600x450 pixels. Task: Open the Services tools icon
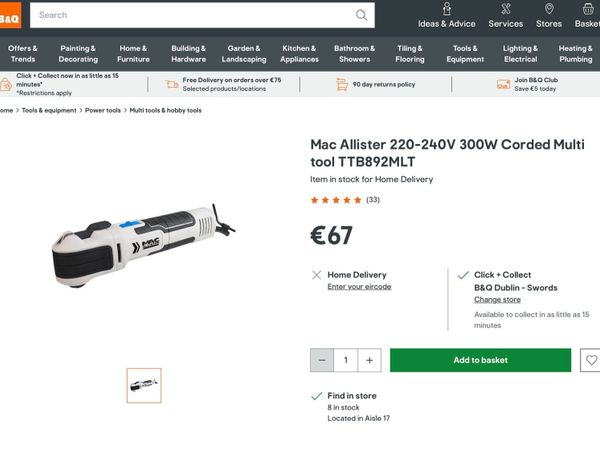click(x=505, y=9)
